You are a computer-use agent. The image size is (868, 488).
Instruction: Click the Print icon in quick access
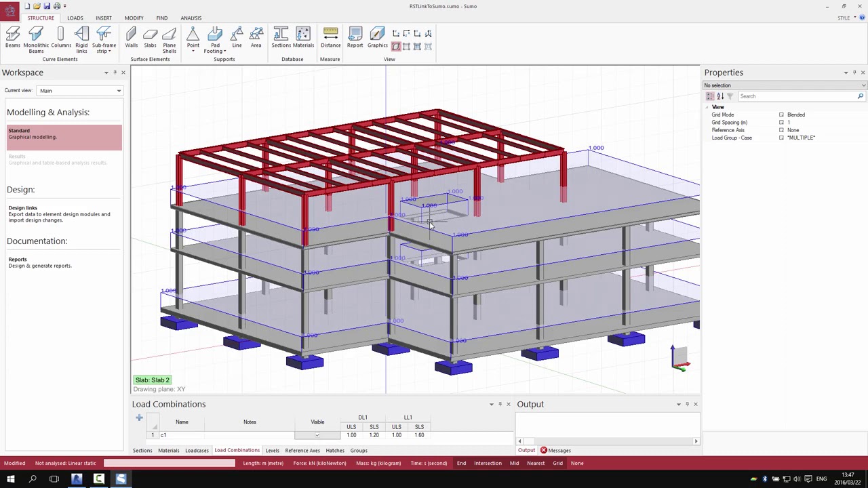coord(56,6)
